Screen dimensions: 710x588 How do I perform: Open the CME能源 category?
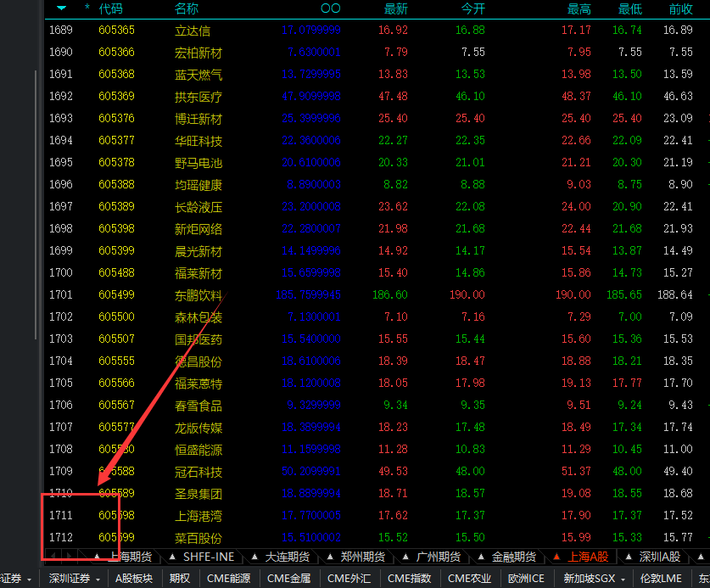point(229,579)
